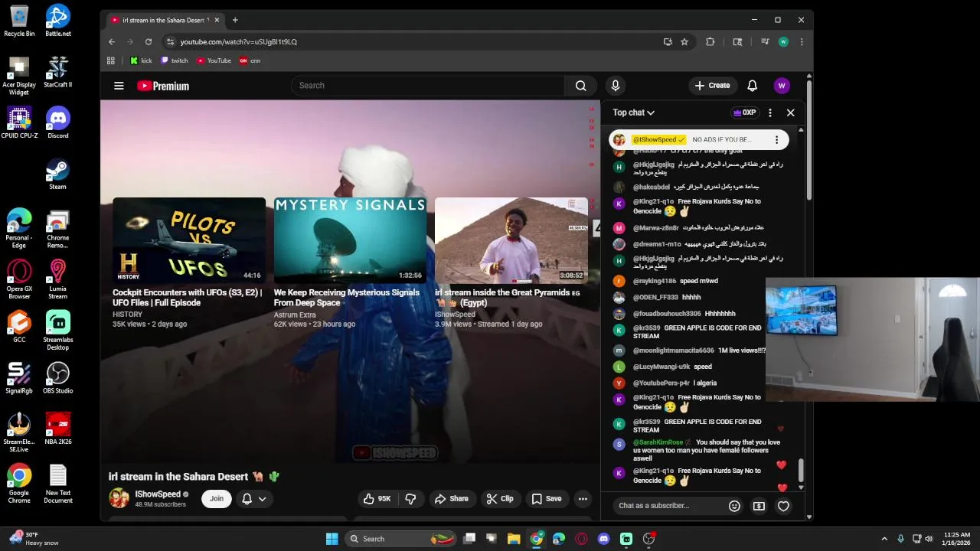Like the video with 95K likes
The height and width of the screenshot is (551, 980).
(377, 499)
